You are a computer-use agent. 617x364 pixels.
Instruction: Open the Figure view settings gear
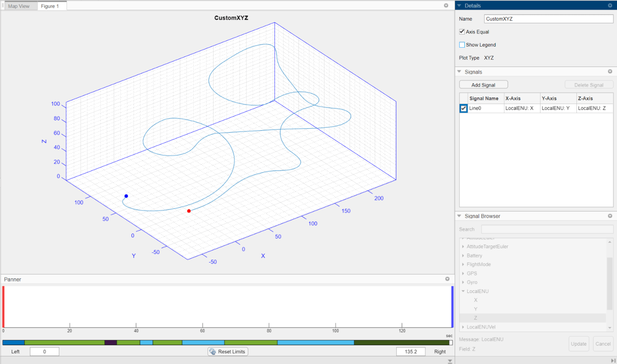(445, 5)
